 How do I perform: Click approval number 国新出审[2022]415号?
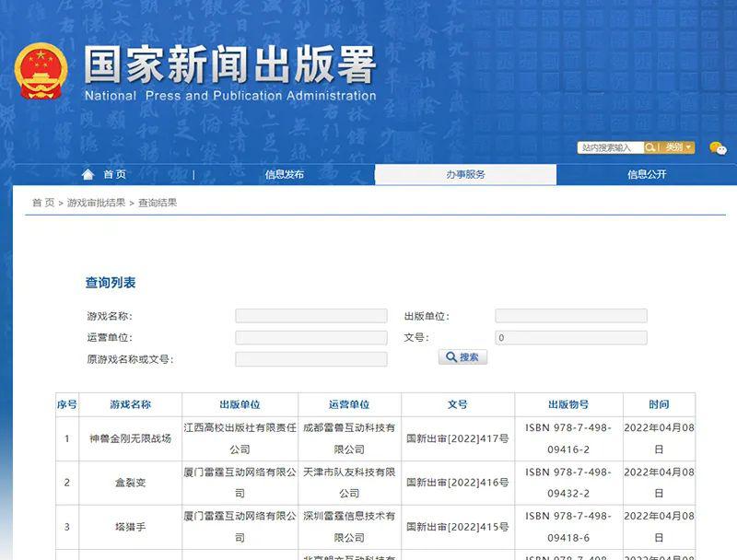458,527
